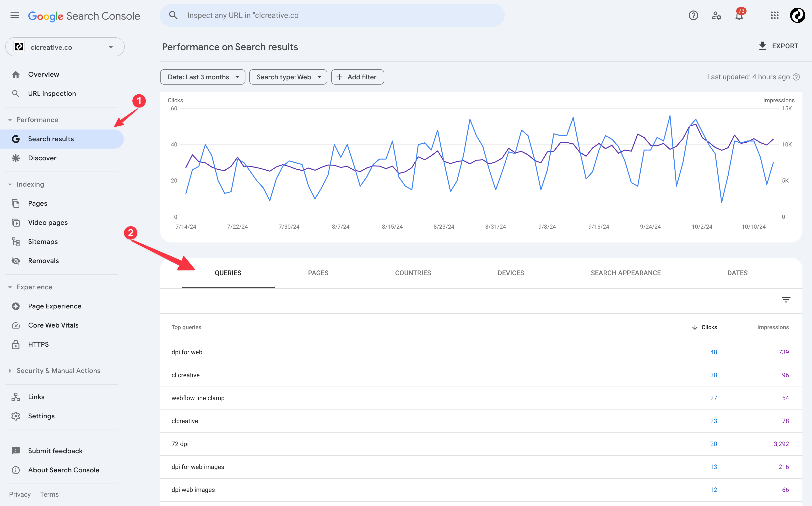
Task: Click the EXPORT button
Action: pyautogui.click(x=778, y=46)
